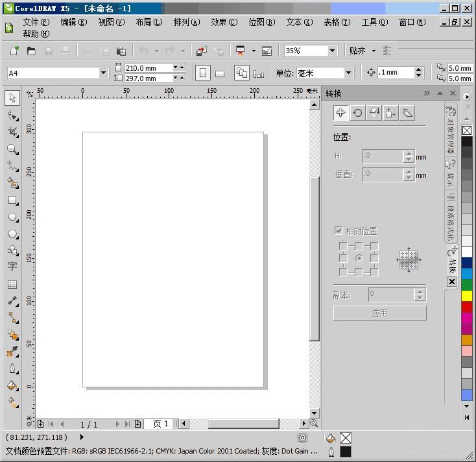Viewport: 476px width, 462px height.
Task: Select the Zoom magnifier tool
Action: 12,149
